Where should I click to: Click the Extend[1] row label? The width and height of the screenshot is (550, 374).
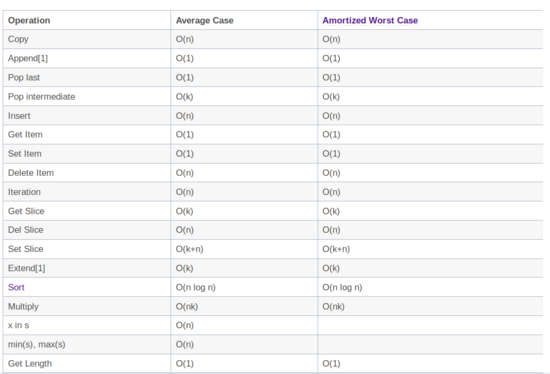(27, 268)
